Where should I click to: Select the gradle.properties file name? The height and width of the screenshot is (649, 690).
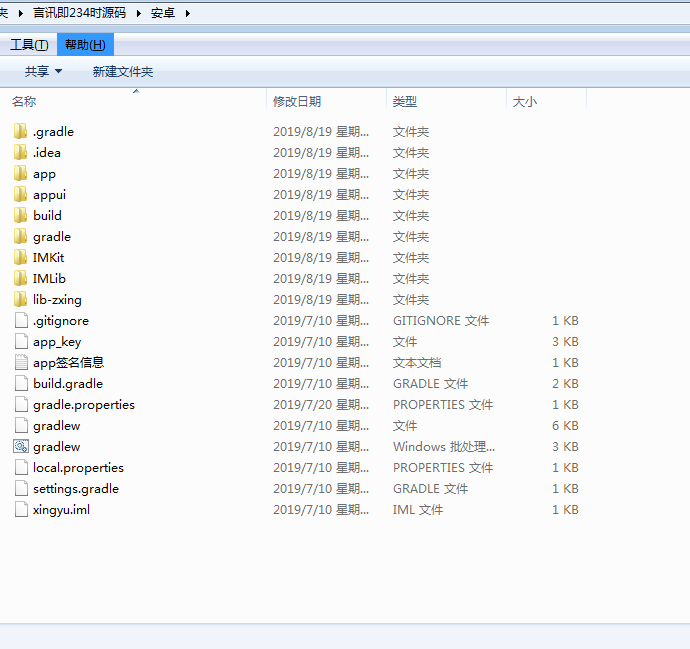pyautogui.click(x=84, y=405)
